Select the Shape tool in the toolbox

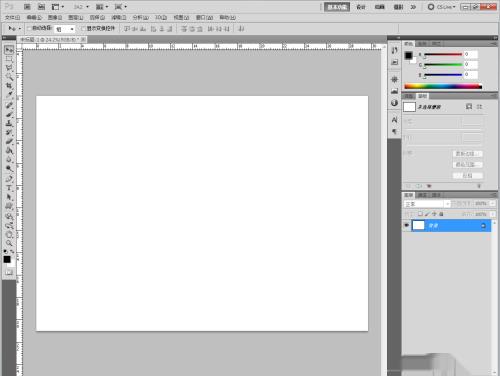click(9, 206)
